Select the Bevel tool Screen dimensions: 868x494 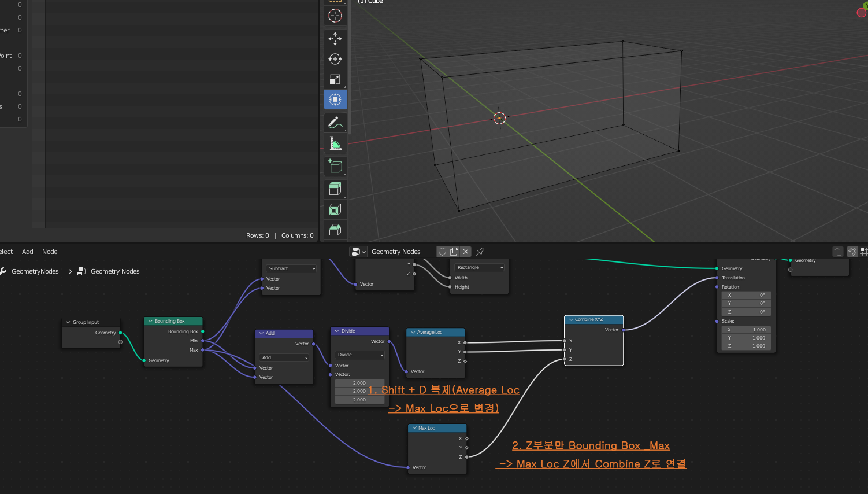(335, 230)
